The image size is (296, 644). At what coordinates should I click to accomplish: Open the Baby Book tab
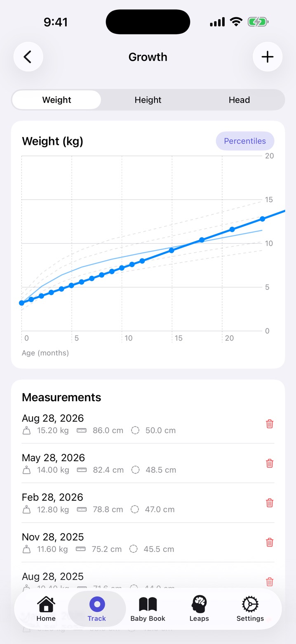[x=148, y=609]
